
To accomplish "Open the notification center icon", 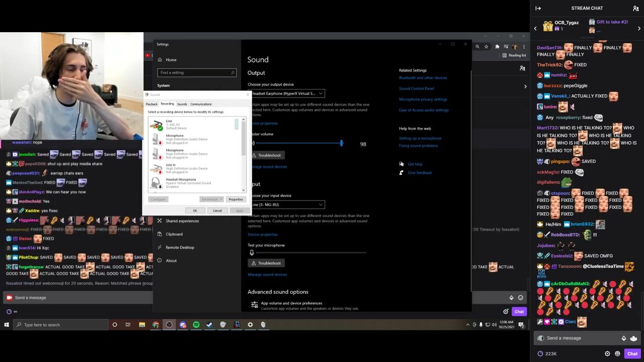I will point(521,325).
